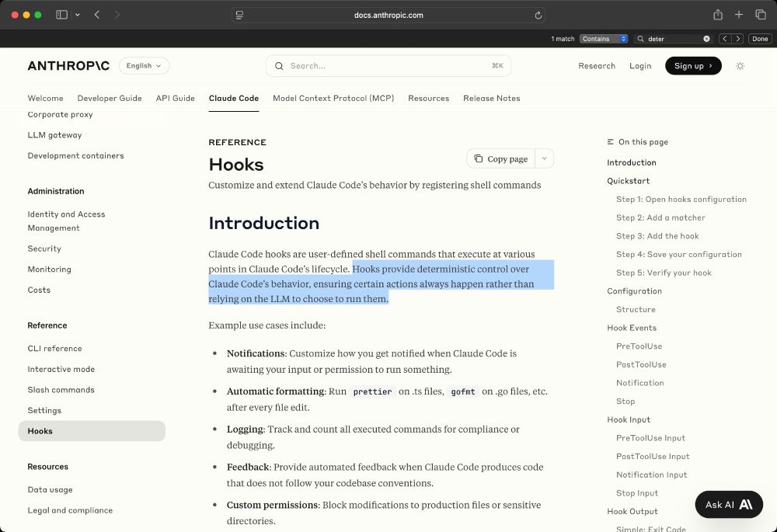The image size is (777, 532).
Task: Focus the docs Search field
Action: [388, 66]
